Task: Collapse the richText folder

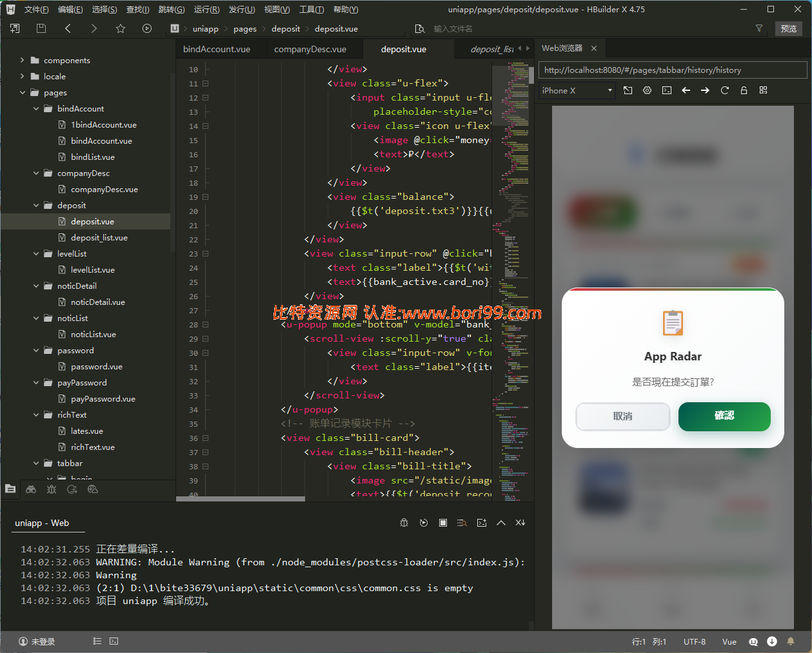Action: tap(36, 414)
